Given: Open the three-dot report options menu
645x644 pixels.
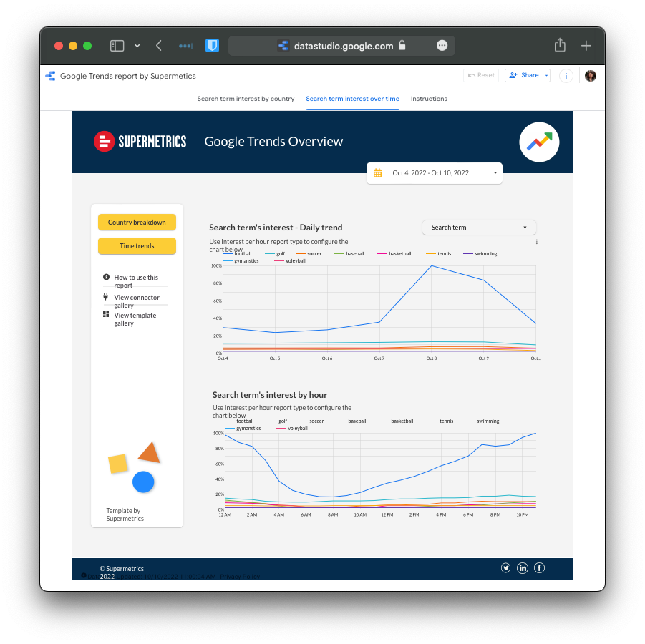Looking at the screenshot, I should (x=566, y=76).
